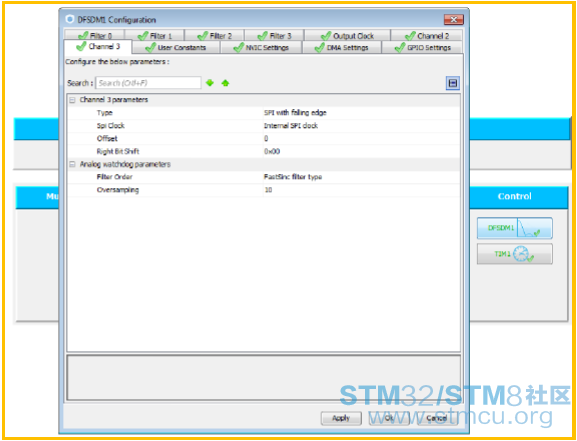Click the Right Bit Shift value 0x00

[x=272, y=151]
